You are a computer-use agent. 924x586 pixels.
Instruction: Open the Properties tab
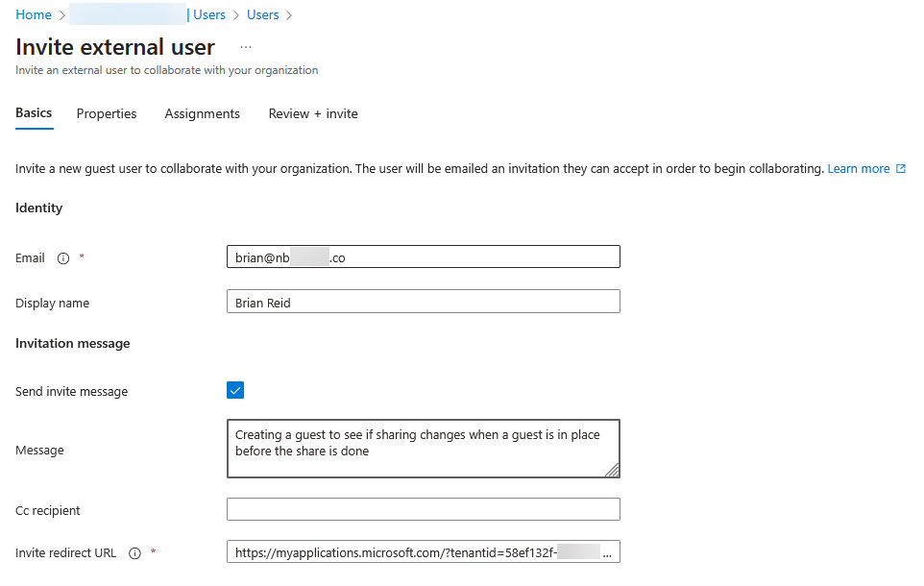click(x=107, y=114)
